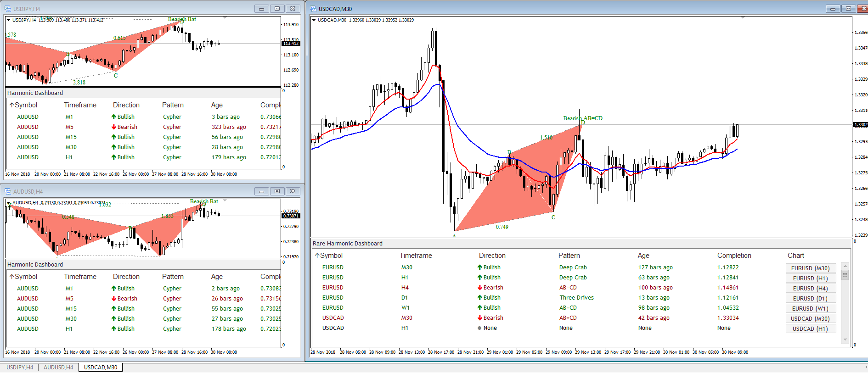Click the chart shift marker atop the USDCAD chart
868x373 pixels.
(x=743, y=17)
